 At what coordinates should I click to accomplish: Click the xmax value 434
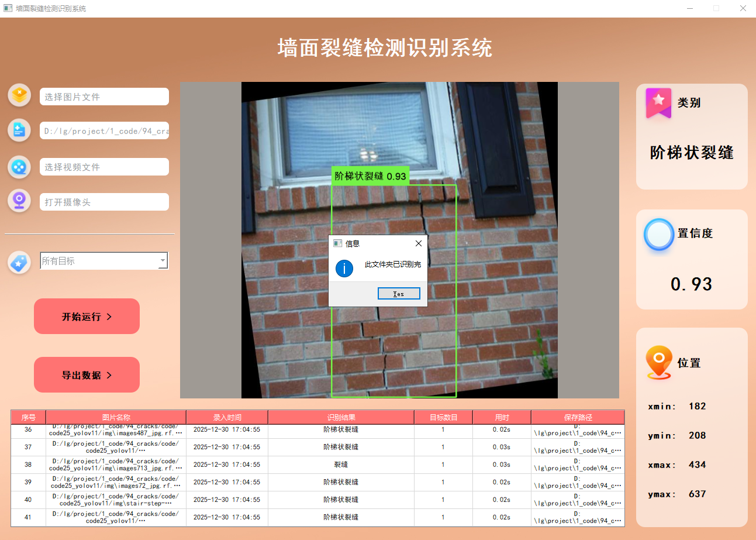(697, 465)
